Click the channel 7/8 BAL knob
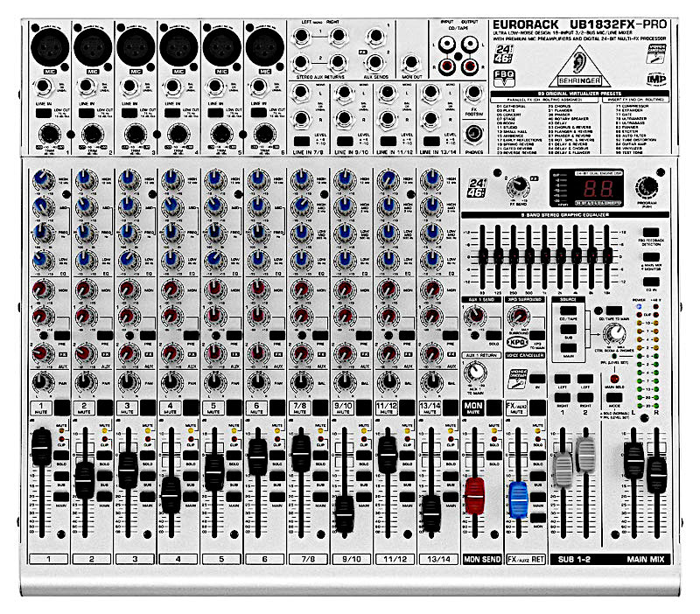Image resolution: width=700 pixels, height=614 pixels. coord(302,382)
